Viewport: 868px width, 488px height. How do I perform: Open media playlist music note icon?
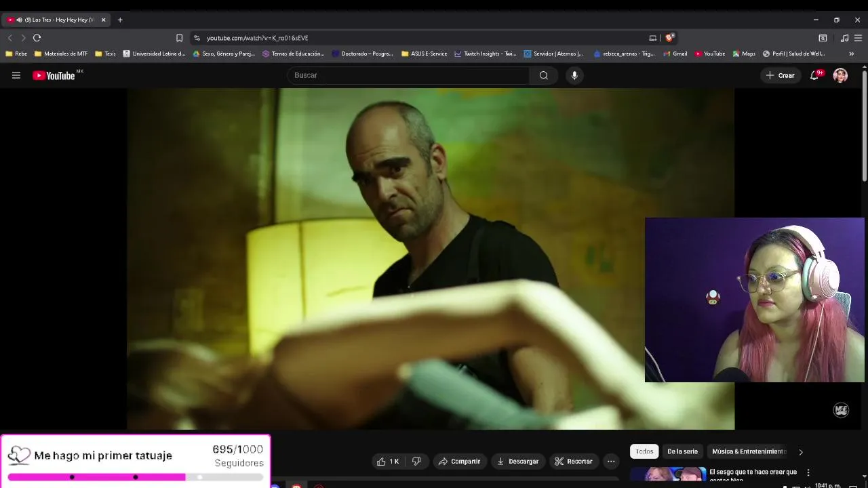click(x=844, y=38)
